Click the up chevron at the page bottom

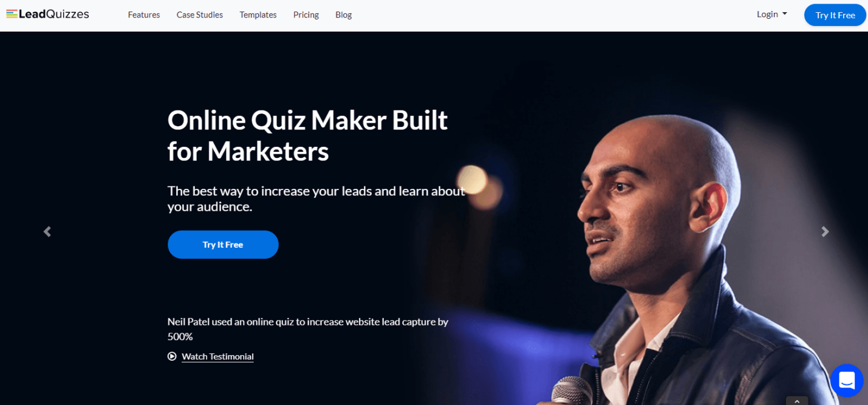[x=797, y=401]
